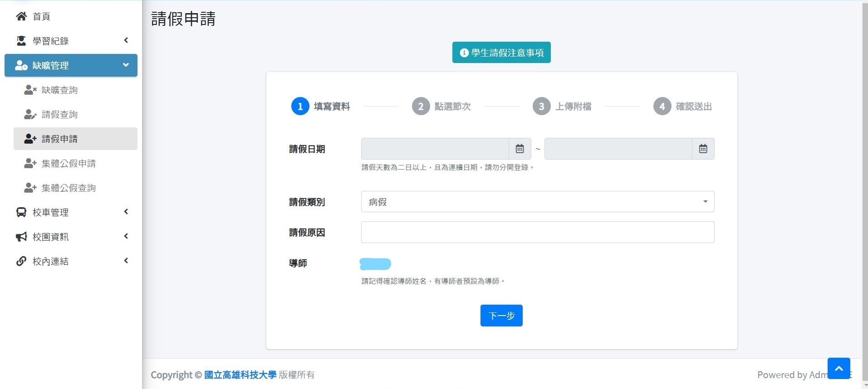Screen dimensions: 868x389
Task: Open 請假查詢 in the sidebar
Action: [75, 114]
